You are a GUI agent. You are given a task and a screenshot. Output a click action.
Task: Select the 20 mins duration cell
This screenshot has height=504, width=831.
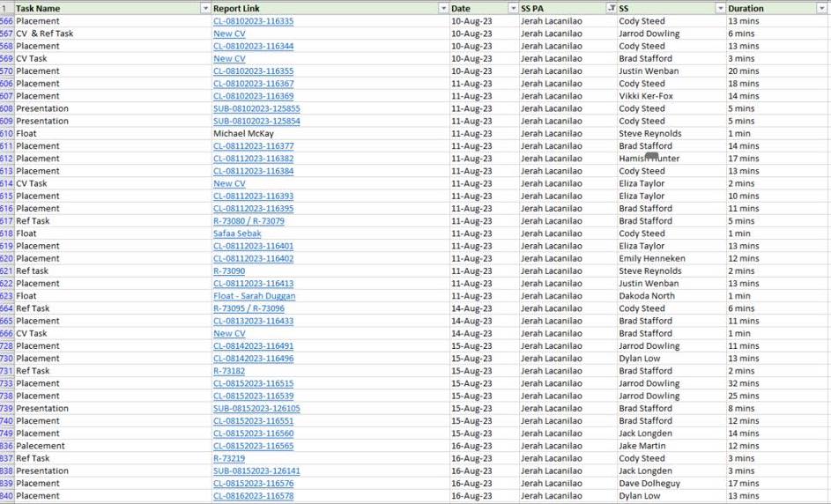[x=776, y=71]
